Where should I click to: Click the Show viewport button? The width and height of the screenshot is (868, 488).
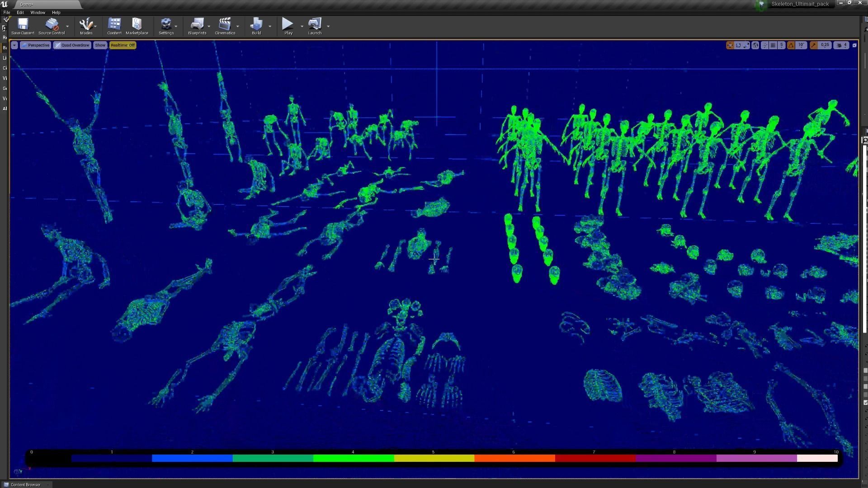click(x=100, y=45)
